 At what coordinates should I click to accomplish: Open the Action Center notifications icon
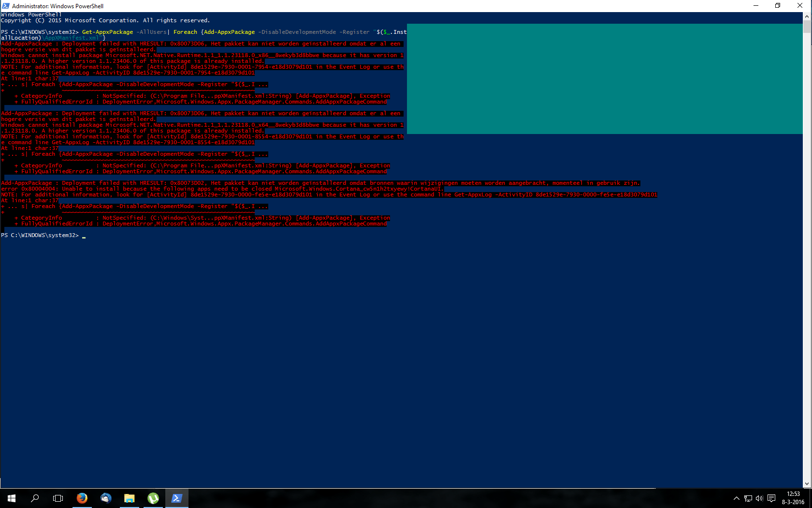[x=771, y=498]
